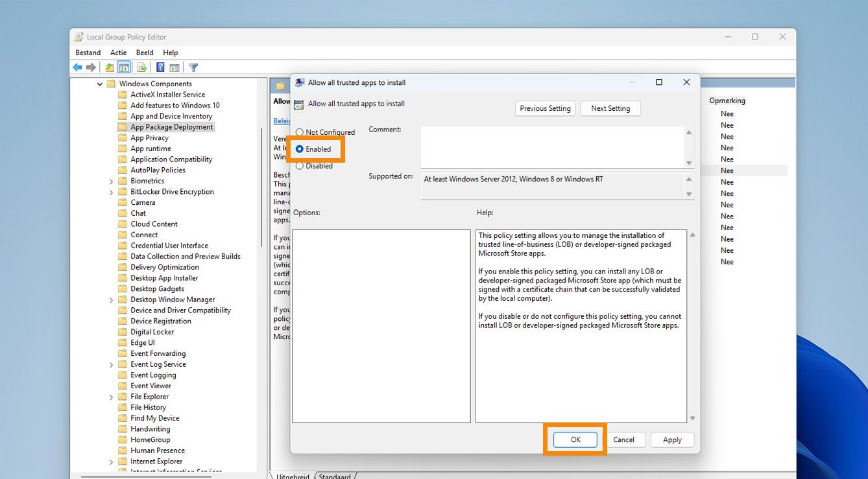Open Help via the blue question-mark icon
868x479 pixels.
160,67
